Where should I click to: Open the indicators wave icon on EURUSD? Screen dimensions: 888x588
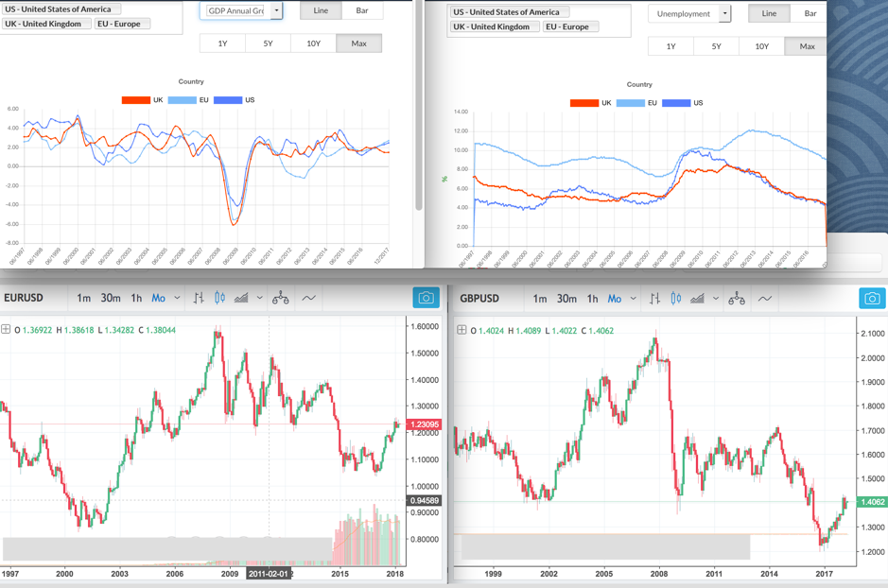coord(309,299)
